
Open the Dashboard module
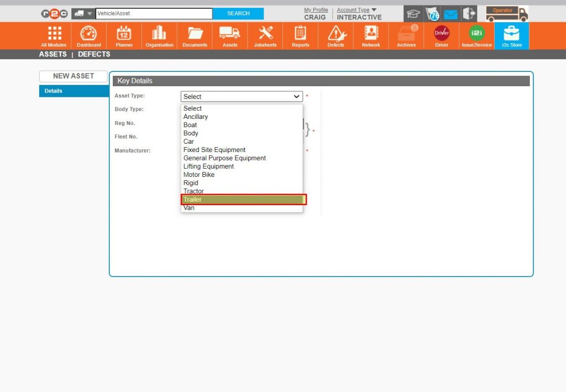pos(88,35)
